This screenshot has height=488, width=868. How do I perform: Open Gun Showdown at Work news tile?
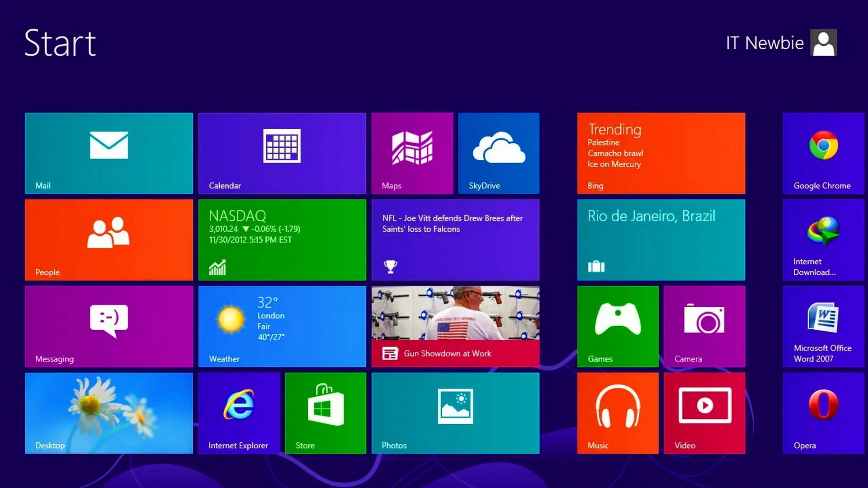pos(455,327)
